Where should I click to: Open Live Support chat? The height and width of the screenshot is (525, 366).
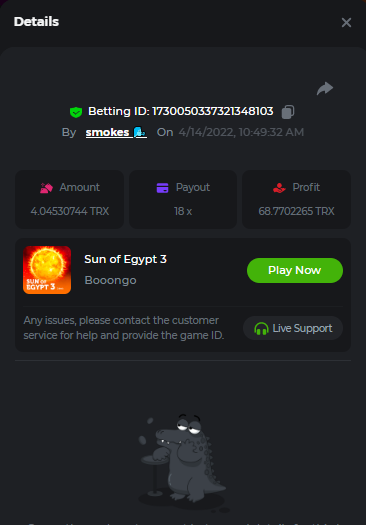293,328
